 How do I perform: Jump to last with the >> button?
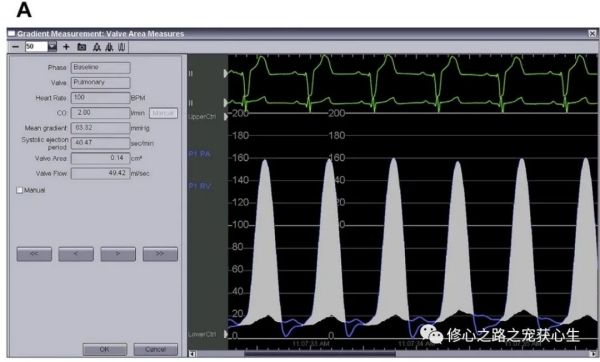coord(160,254)
